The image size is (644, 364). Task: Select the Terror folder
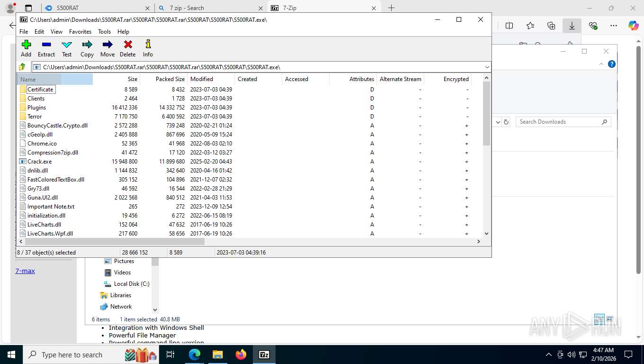click(x=35, y=116)
